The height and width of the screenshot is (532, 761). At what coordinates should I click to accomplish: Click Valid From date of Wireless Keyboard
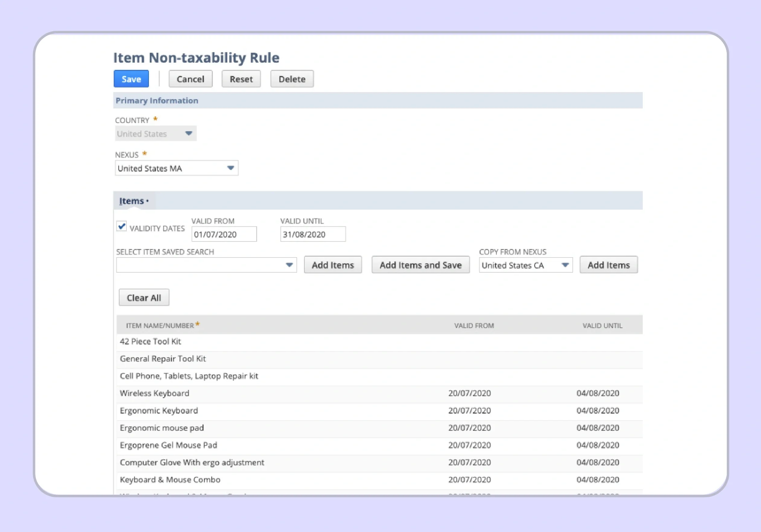click(469, 393)
